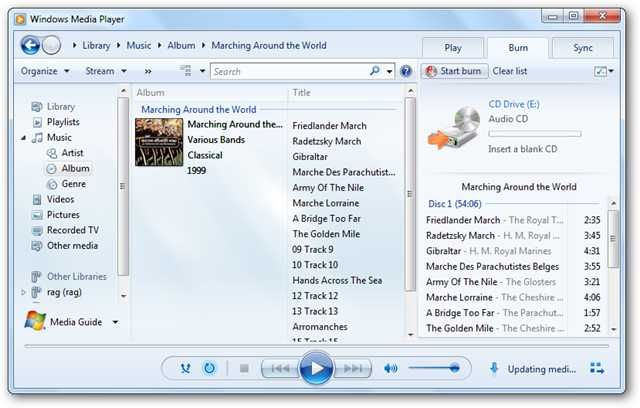Open the Media Guide dropdown arrow

[x=116, y=322]
